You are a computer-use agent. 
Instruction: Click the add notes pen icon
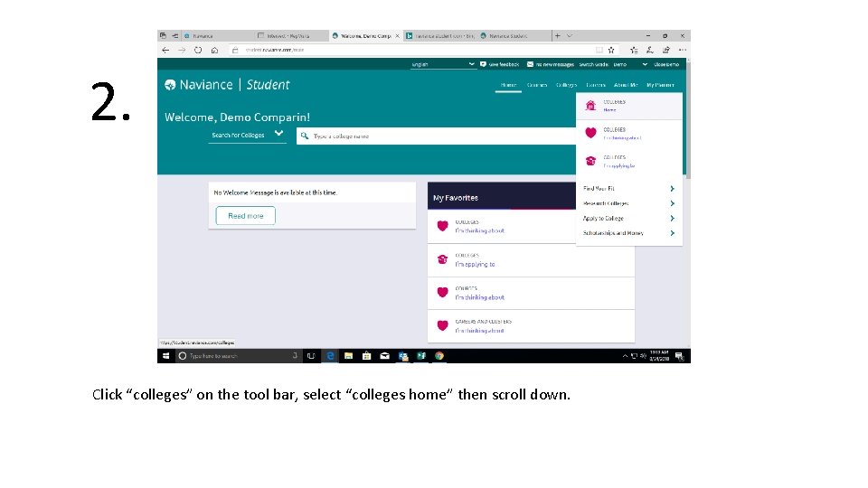(650, 50)
